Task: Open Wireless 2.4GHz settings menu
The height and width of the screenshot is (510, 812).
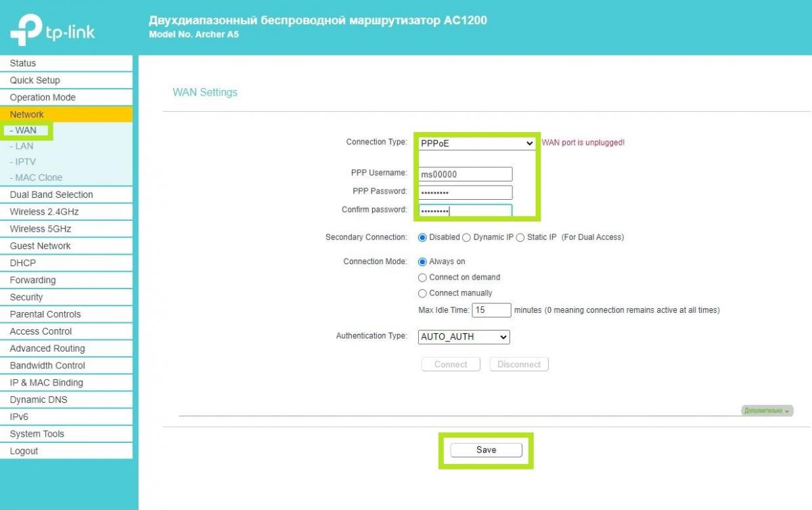Action: coord(44,212)
